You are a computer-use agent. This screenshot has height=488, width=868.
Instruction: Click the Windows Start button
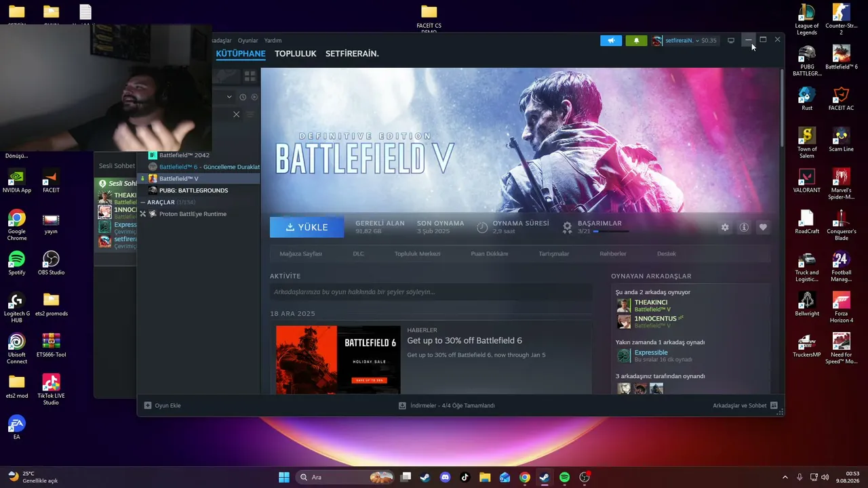tap(284, 477)
